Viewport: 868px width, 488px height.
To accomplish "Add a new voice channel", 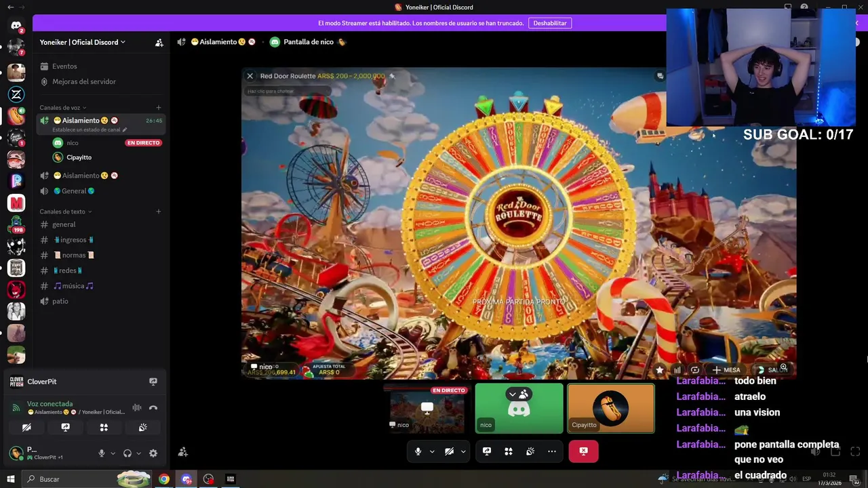I will pyautogui.click(x=159, y=107).
